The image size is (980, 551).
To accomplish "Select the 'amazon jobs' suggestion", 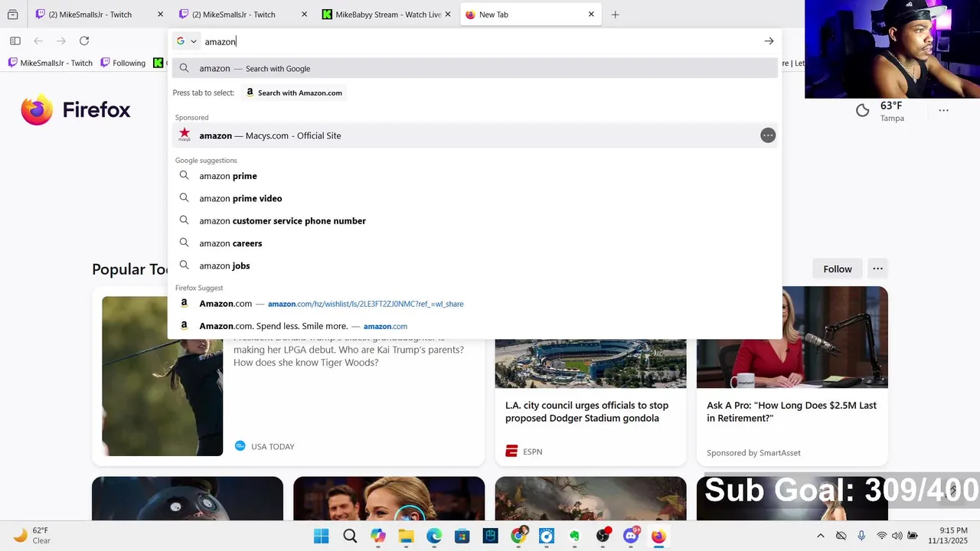I will (475, 266).
